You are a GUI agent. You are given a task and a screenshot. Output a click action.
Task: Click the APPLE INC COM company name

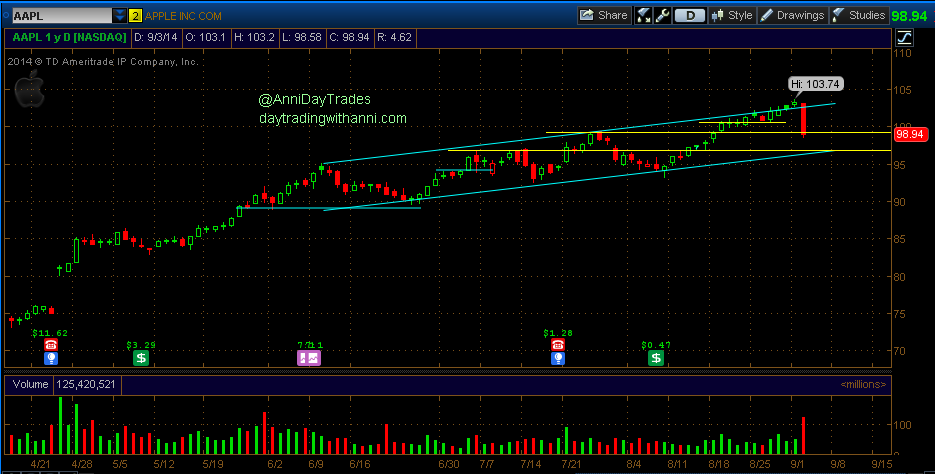(183, 16)
